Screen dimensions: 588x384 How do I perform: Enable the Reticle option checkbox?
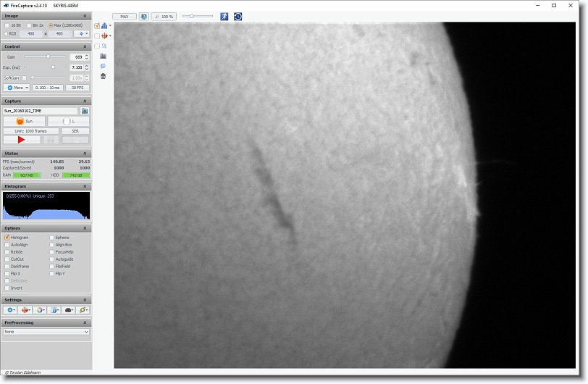7,252
